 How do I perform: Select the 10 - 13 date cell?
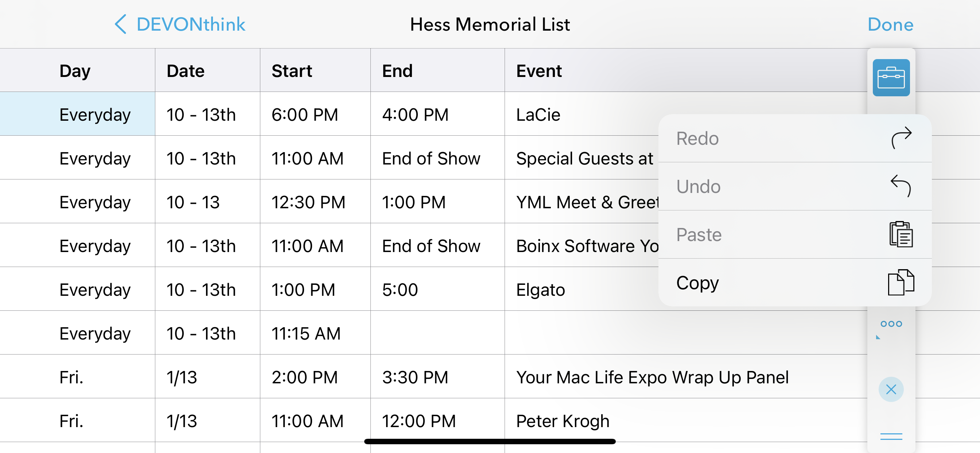pyautogui.click(x=207, y=201)
